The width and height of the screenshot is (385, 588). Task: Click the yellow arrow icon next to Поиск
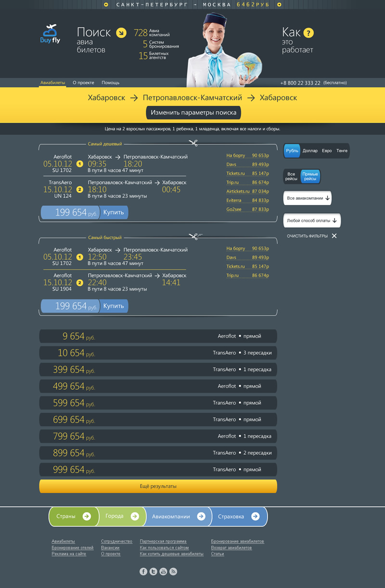click(x=121, y=33)
